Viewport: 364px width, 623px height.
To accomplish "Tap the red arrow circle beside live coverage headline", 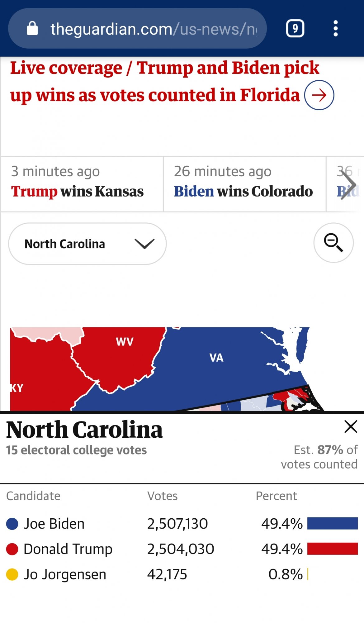I will pos(319,95).
